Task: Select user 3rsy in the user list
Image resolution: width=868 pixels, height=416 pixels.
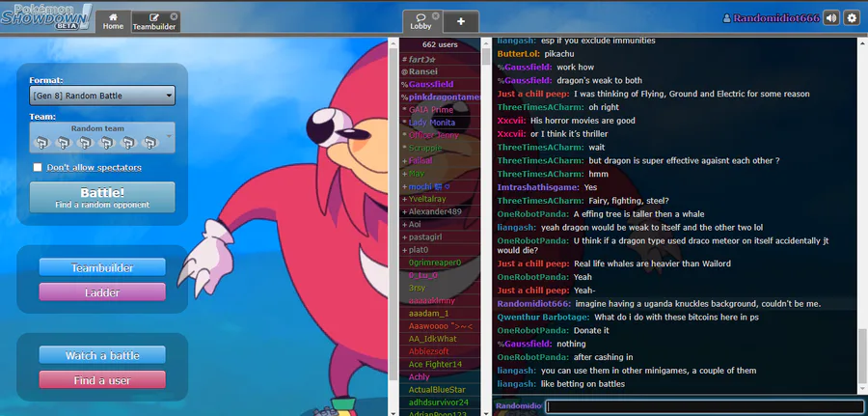Action: pos(440,288)
